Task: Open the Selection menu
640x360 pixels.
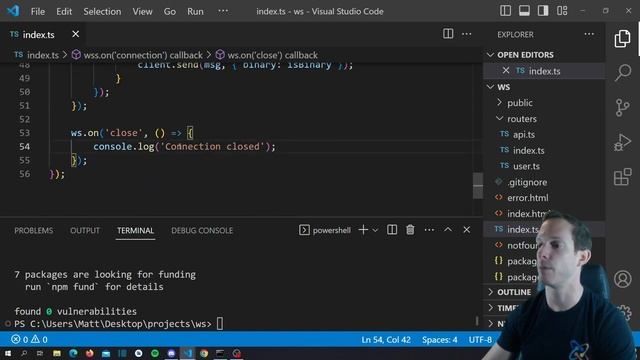Action: click(102, 11)
